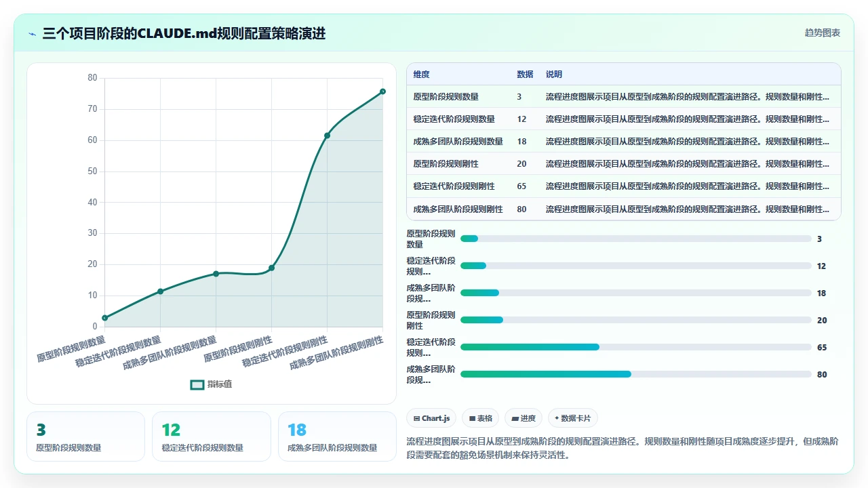Click the y-axis label 40
Viewport: 868px width, 488px height.
coord(93,202)
